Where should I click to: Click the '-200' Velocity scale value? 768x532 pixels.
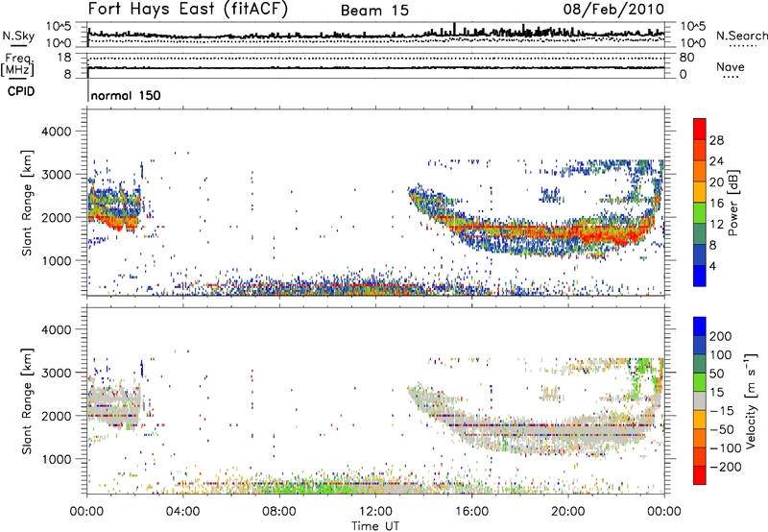(x=726, y=467)
